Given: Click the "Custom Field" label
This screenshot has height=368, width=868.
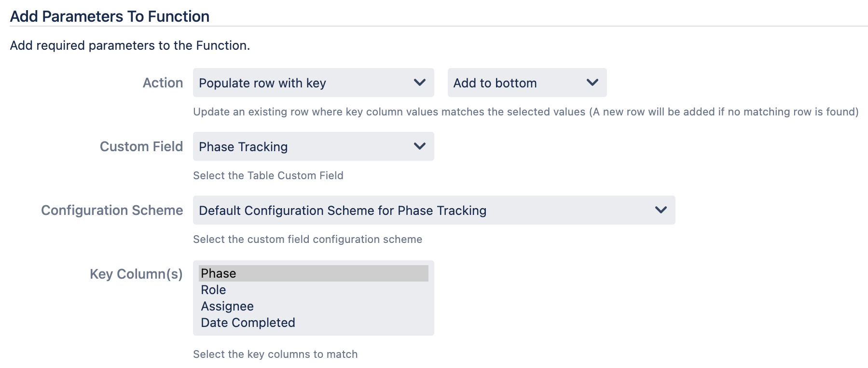Looking at the screenshot, I should (x=141, y=147).
